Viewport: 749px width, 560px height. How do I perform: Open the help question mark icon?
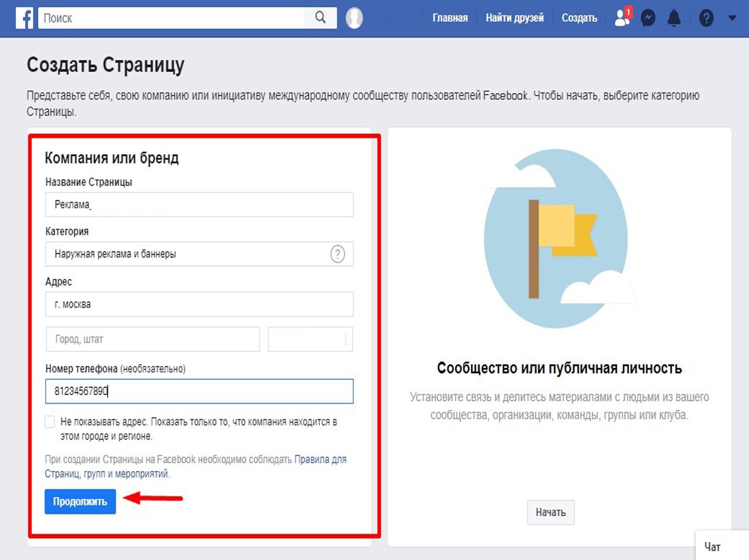pyautogui.click(x=706, y=18)
